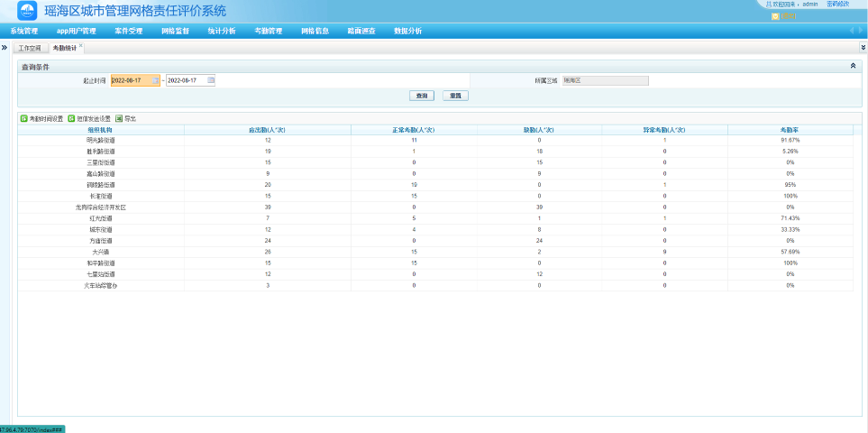868x433 pixels.
Task: Switch to the 工作空间 tab
Action: pyautogui.click(x=30, y=47)
